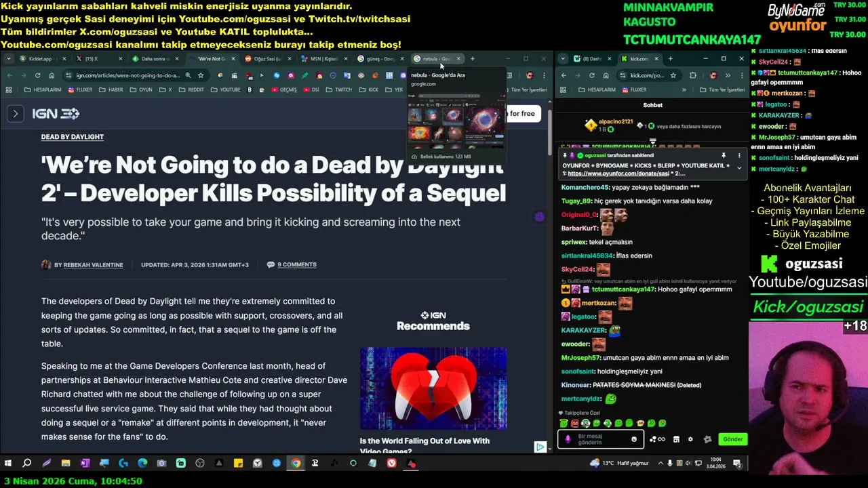This screenshot has height=488, width=868.
Task: Open a new tab in the left browser
Action: point(473,59)
